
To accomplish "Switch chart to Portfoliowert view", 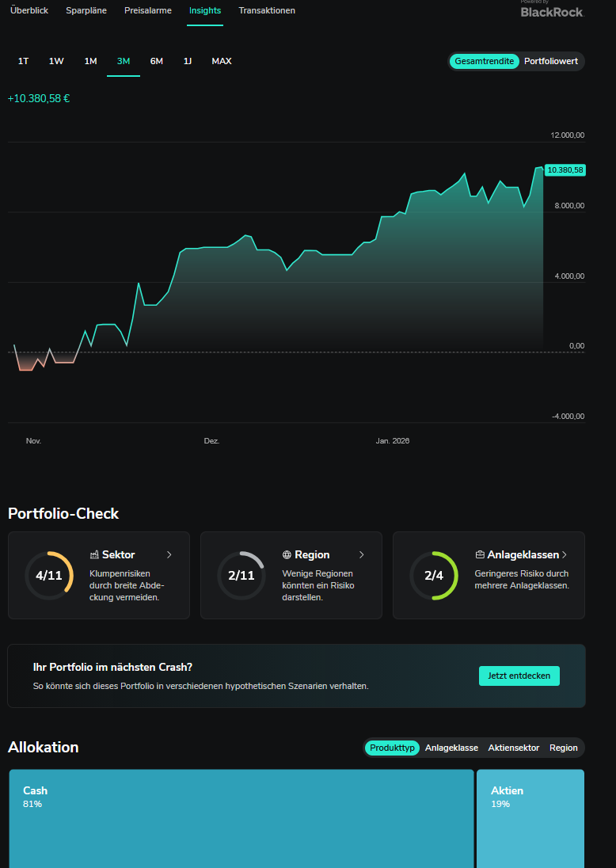I will coord(551,61).
